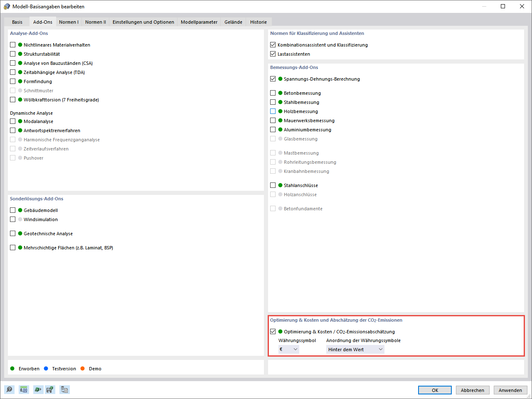Viewport: 532px width, 399px height.
Task: Click the dialog title bar application icon
Action: pos(7,6)
